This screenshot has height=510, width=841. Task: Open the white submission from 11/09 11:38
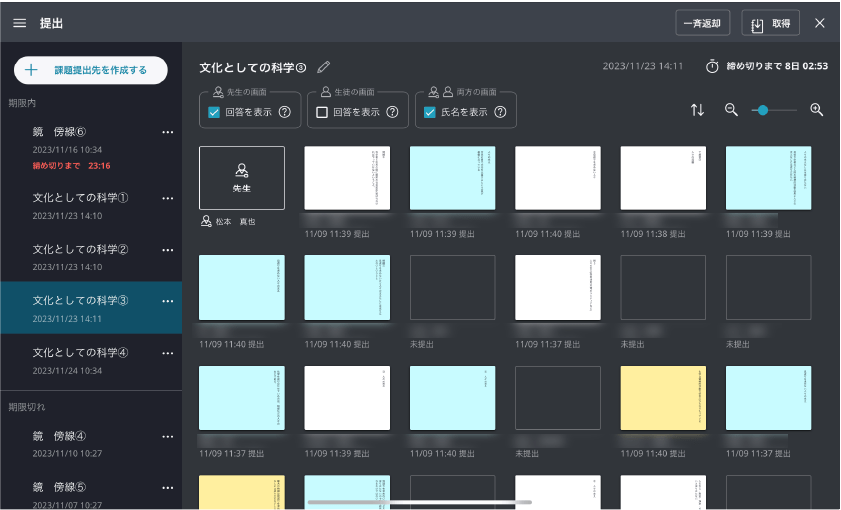click(663, 178)
